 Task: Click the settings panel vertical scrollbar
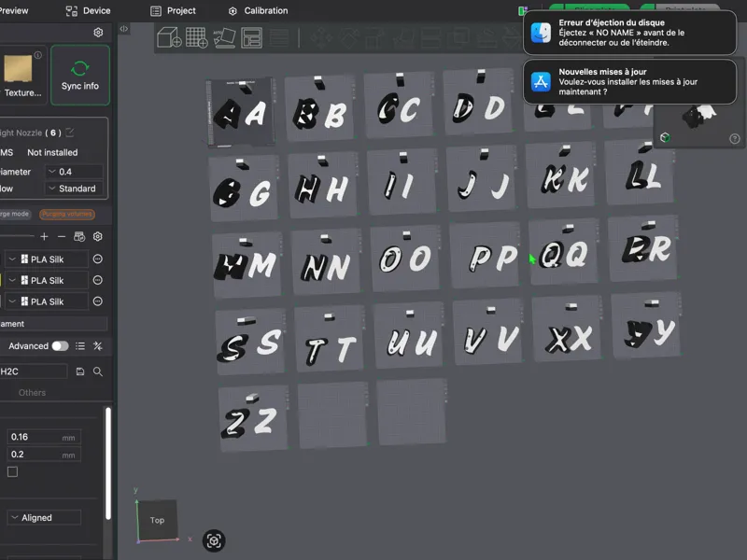pyautogui.click(x=108, y=463)
